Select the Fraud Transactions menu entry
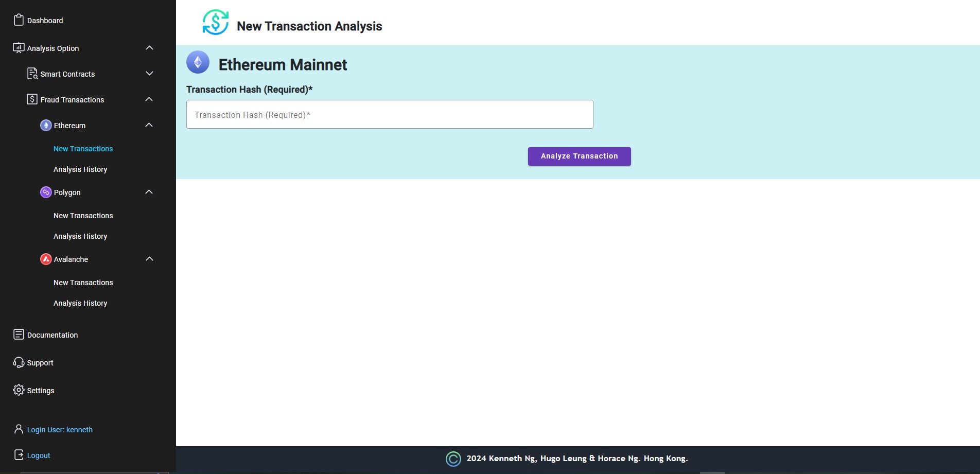Viewport: 980px width, 474px height. [x=72, y=100]
